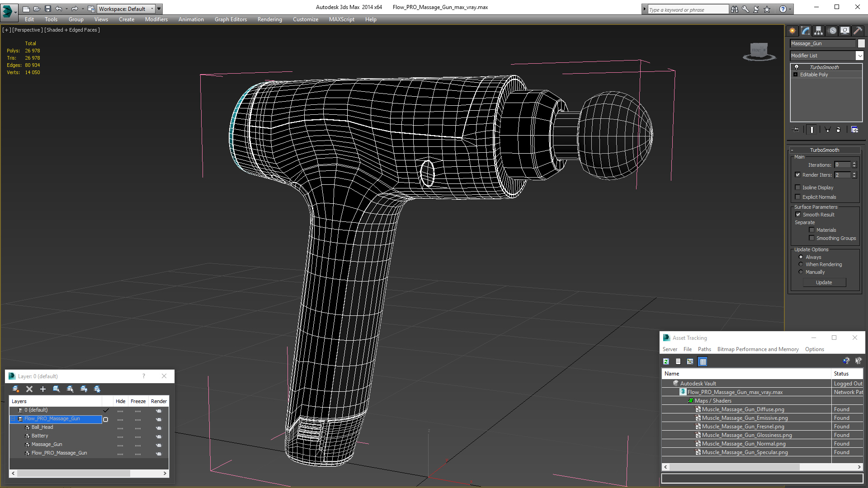The height and width of the screenshot is (488, 868).
Task: Uncheck the Smooth Result checkbox
Action: coord(798,215)
